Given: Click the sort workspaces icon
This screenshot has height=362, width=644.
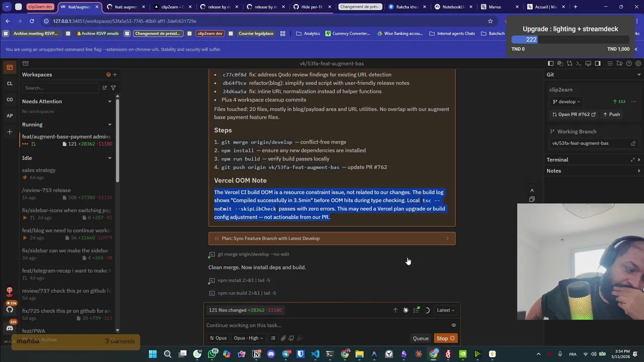Looking at the screenshot, I should coord(105,87).
